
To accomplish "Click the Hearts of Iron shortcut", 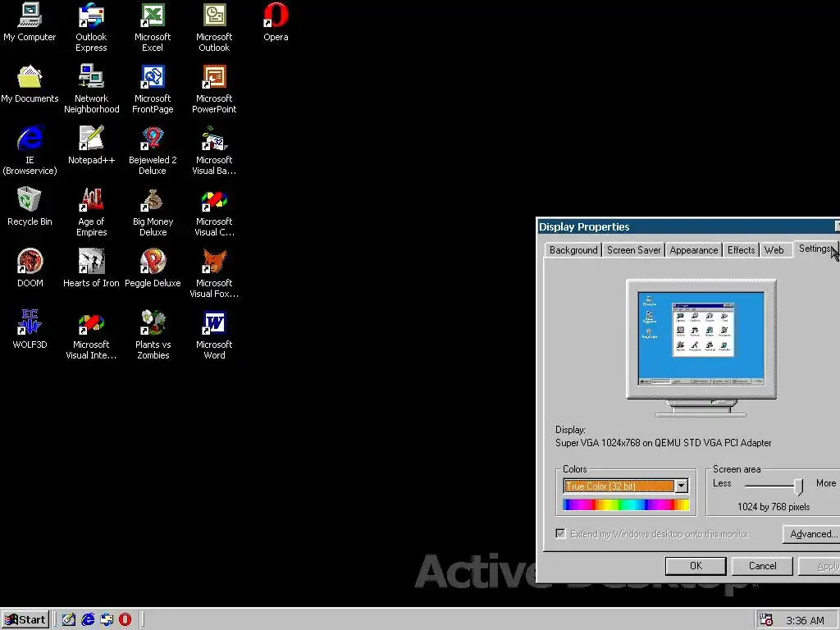I will [91, 269].
